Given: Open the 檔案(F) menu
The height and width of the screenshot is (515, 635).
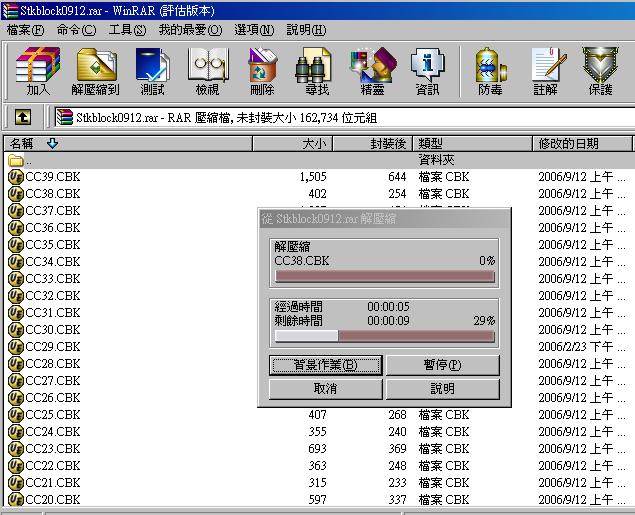Looking at the screenshot, I should click(x=26, y=30).
